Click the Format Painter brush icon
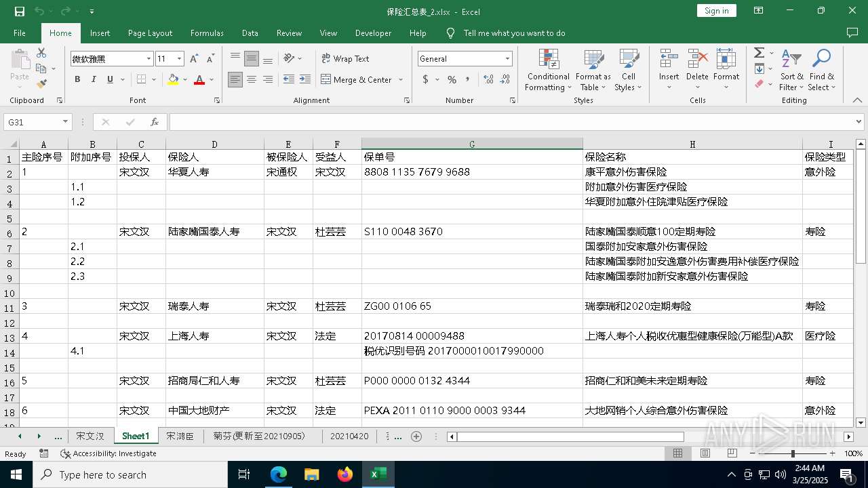 point(41,84)
